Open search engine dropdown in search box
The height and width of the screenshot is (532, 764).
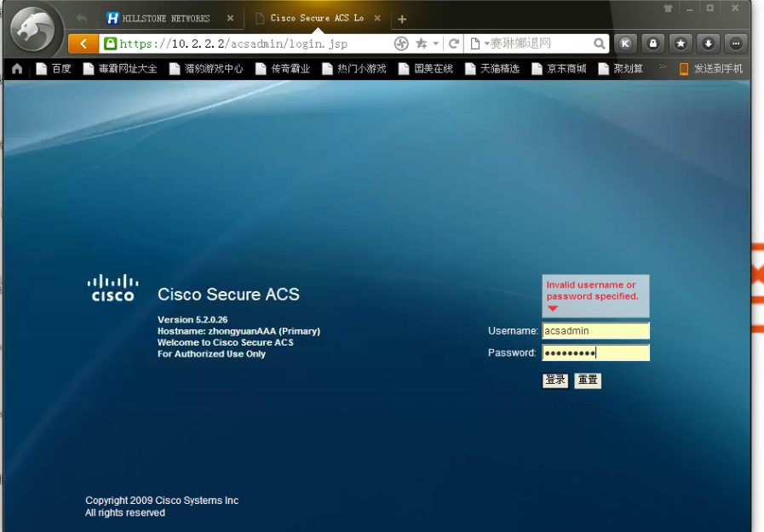(x=486, y=43)
